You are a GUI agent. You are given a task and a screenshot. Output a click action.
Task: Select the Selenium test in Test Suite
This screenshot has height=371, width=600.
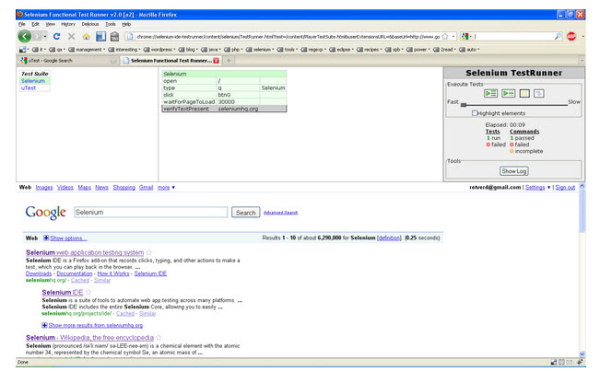pyautogui.click(x=33, y=81)
